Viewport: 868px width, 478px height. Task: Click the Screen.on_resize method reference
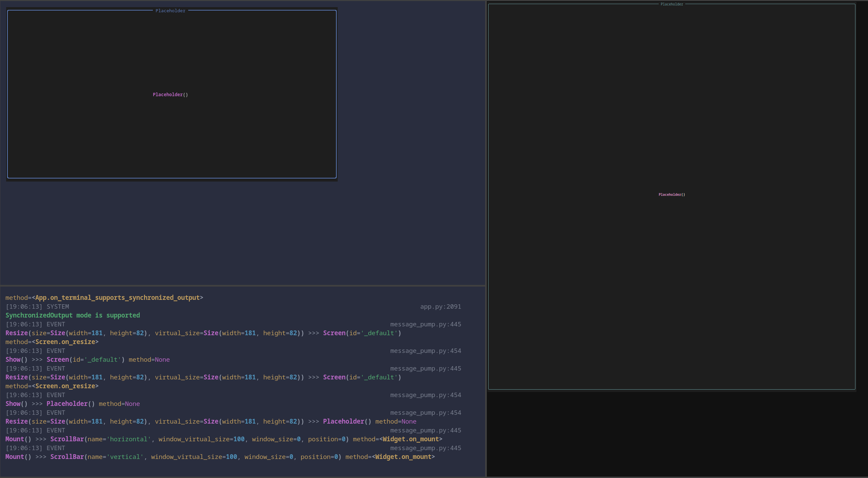[65, 342]
